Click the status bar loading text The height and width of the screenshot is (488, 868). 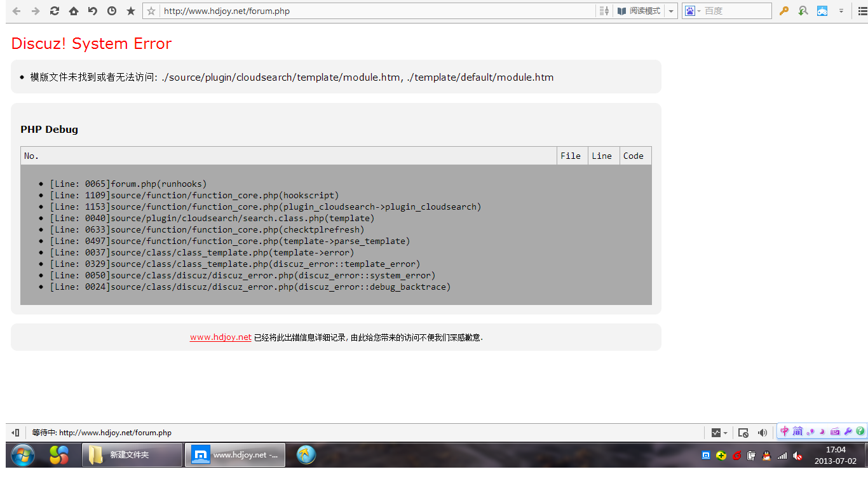[102, 433]
